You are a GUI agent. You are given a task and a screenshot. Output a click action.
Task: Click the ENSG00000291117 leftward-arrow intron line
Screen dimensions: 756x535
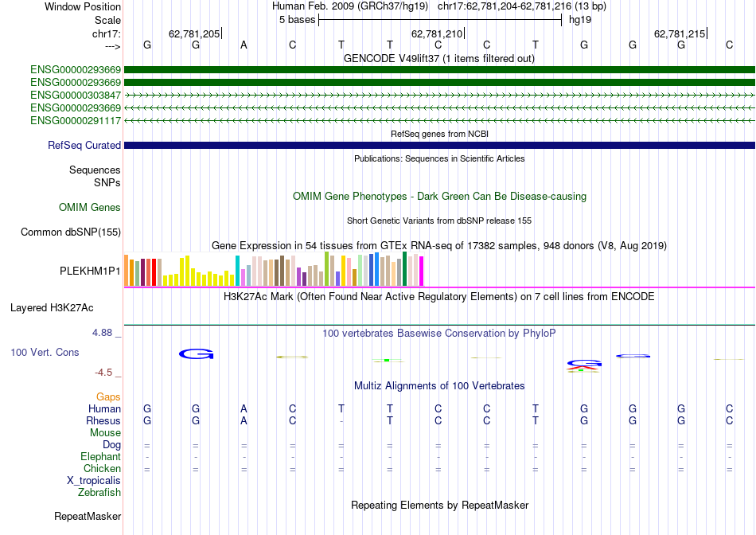[439, 120]
